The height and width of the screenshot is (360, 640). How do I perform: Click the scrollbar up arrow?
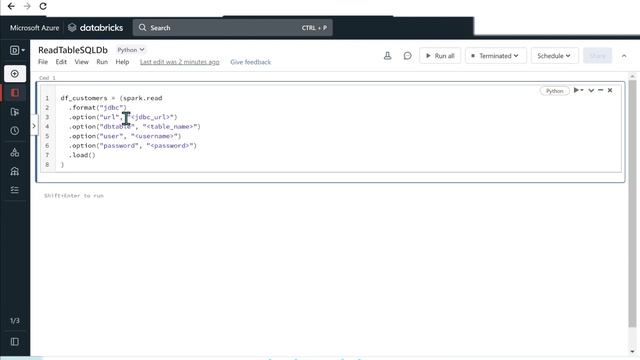632,76
